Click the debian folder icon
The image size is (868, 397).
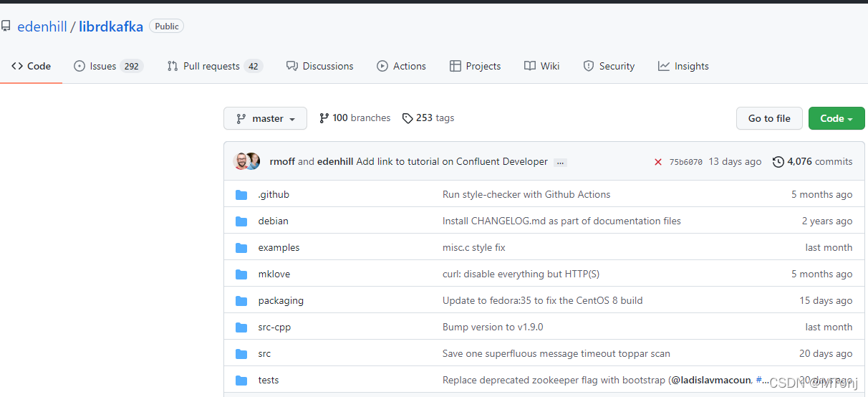pos(241,221)
